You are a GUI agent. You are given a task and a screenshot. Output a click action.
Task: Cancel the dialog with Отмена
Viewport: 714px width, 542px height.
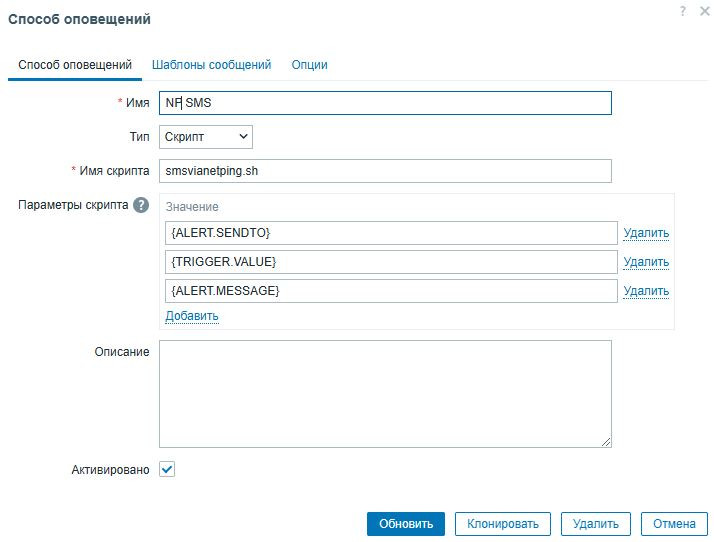pyautogui.click(x=674, y=524)
